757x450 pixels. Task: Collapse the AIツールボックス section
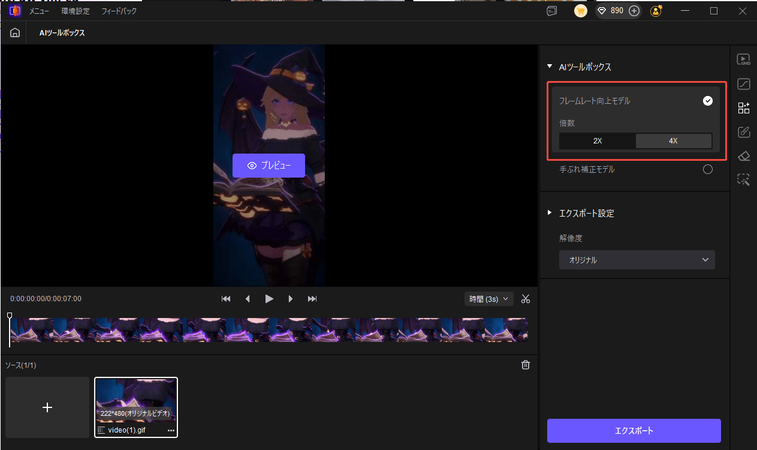549,66
